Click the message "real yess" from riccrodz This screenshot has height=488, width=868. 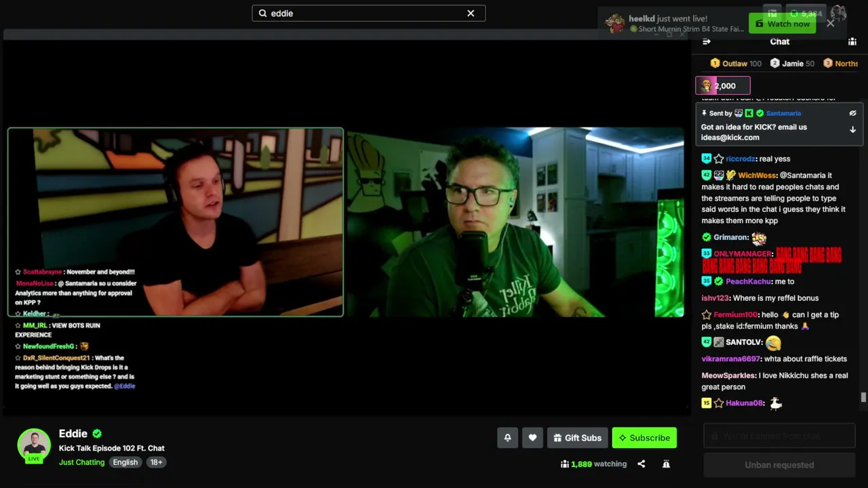tap(774, 159)
